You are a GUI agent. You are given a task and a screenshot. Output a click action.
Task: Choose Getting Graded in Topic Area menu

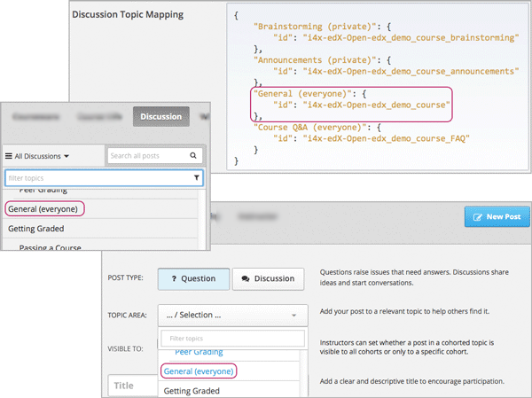tap(229, 390)
